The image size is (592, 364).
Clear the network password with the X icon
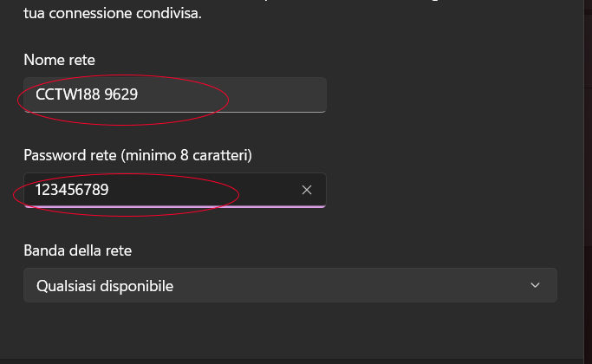pyautogui.click(x=306, y=190)
